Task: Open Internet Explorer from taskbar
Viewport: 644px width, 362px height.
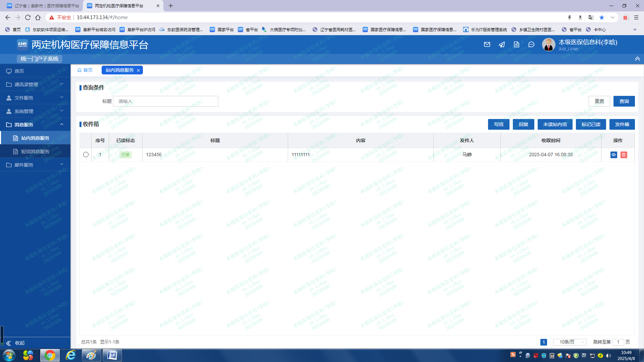Action: tap(71, 355)
